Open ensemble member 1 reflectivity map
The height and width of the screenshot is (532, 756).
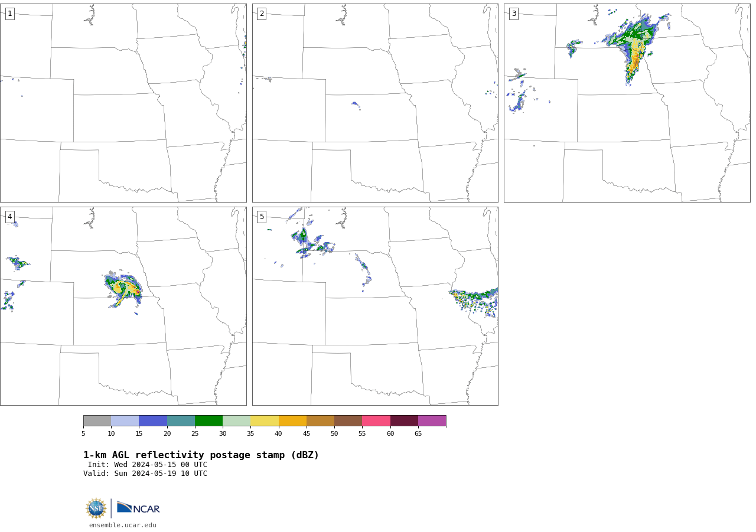click(123, 103)
